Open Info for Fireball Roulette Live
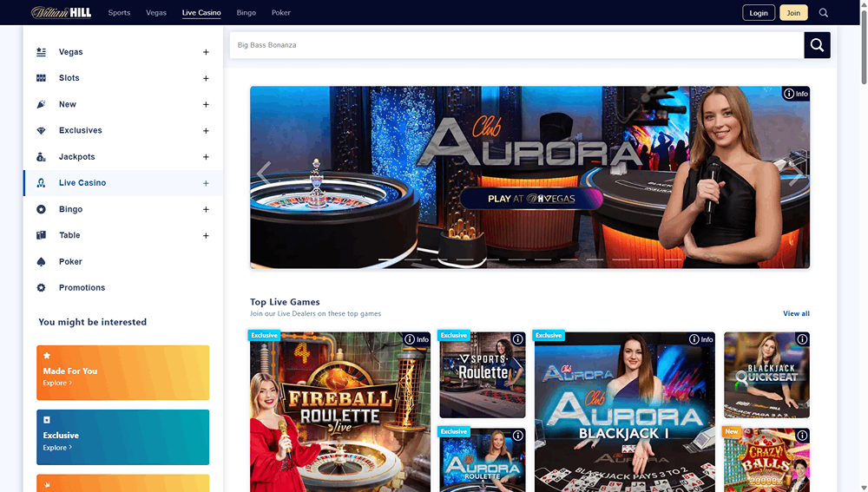 tap(417, 339)
